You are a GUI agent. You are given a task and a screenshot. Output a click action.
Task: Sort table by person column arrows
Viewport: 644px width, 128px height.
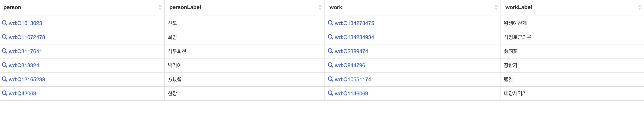(x=160, y=7)
